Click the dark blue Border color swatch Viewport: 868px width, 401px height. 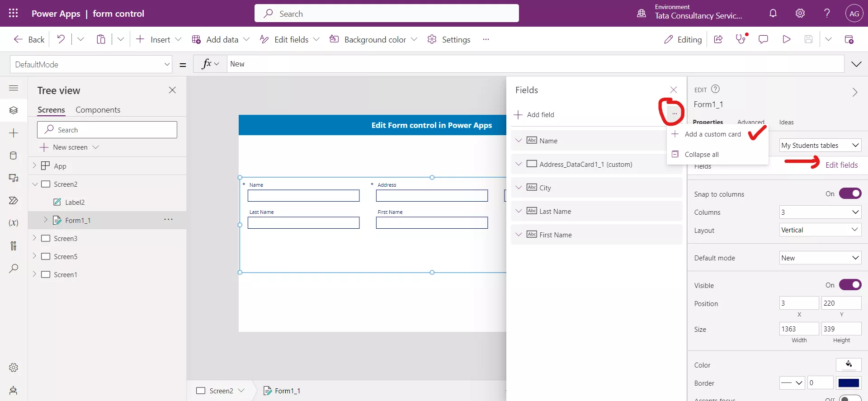tap(849, 383)
